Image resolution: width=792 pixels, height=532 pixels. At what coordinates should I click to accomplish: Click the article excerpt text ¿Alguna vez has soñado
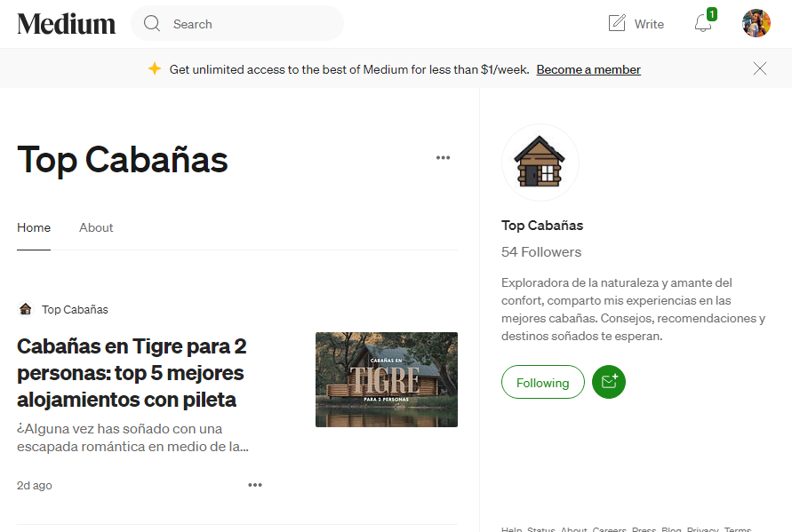click(132, 438)
